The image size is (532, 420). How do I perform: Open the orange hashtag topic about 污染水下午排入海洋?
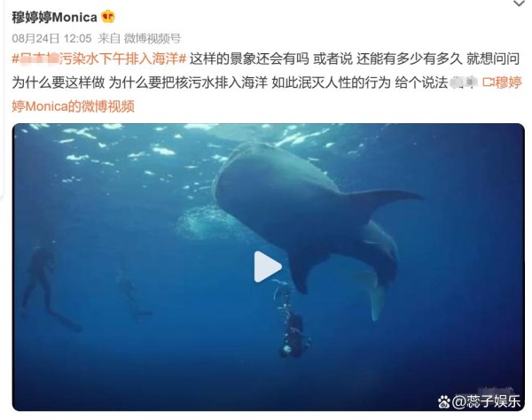tap(99, 58)
